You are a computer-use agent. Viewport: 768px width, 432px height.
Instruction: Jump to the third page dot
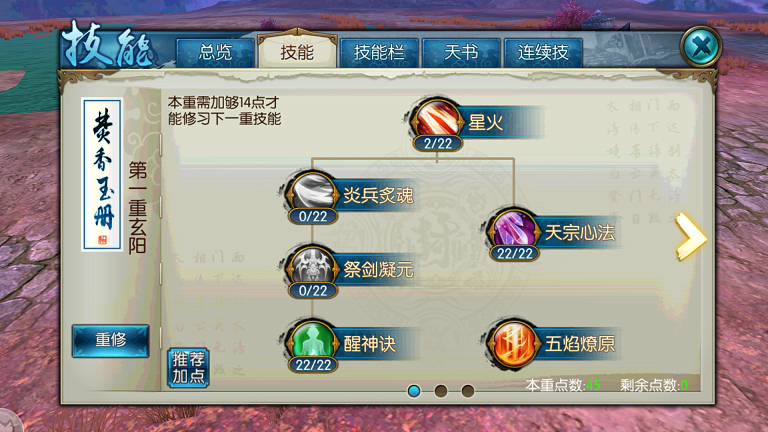pos(468,391)
